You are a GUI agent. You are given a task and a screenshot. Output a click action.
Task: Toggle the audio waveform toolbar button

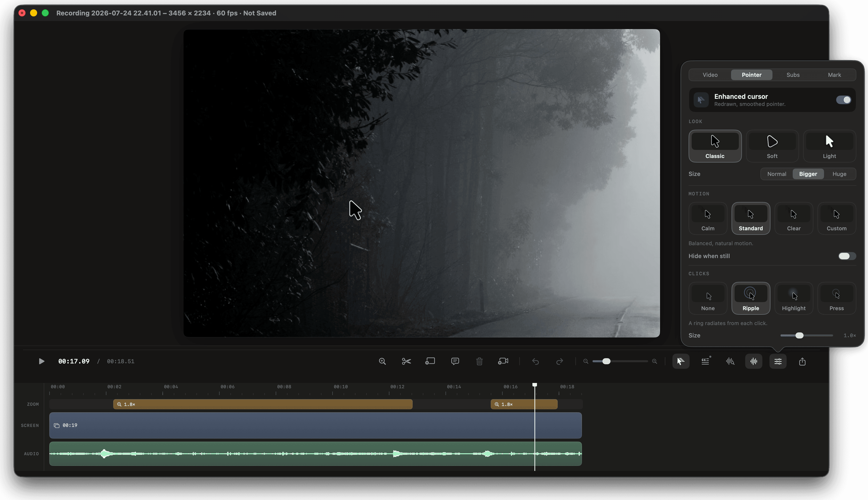(754, 361)
